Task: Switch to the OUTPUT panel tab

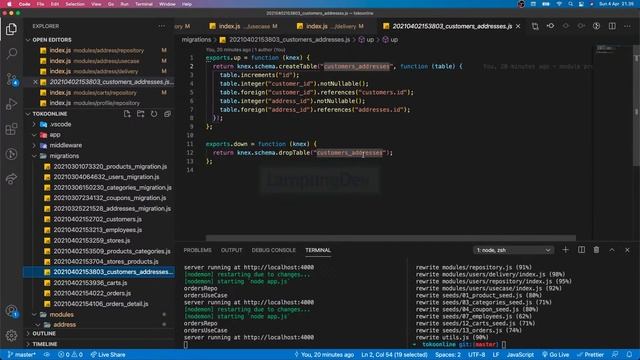Action: tap(231, 250)
